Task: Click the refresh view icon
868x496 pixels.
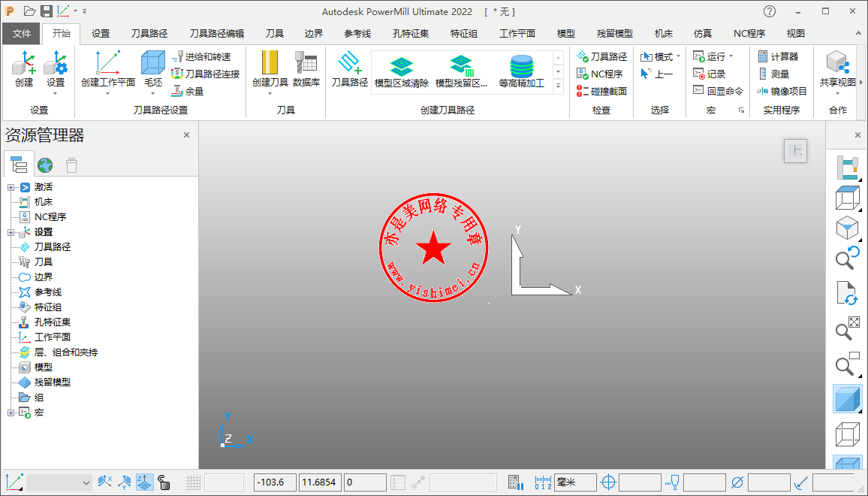Action: click(847, 292)
